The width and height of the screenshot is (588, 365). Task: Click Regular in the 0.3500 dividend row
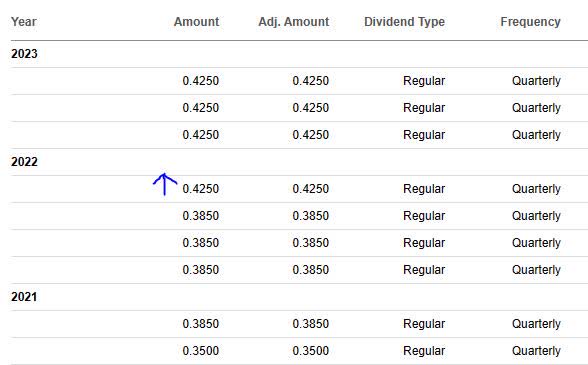click(x=424, y=351)
